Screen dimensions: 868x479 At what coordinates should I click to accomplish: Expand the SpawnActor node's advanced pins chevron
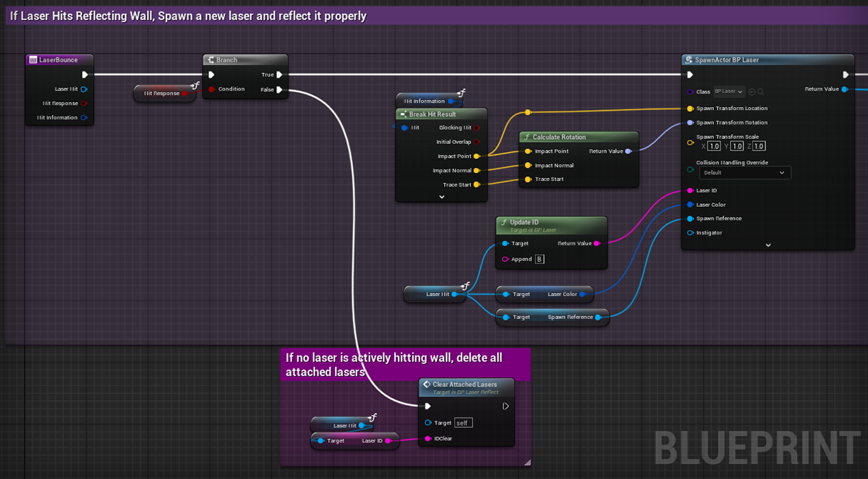[x=767, y=245]
